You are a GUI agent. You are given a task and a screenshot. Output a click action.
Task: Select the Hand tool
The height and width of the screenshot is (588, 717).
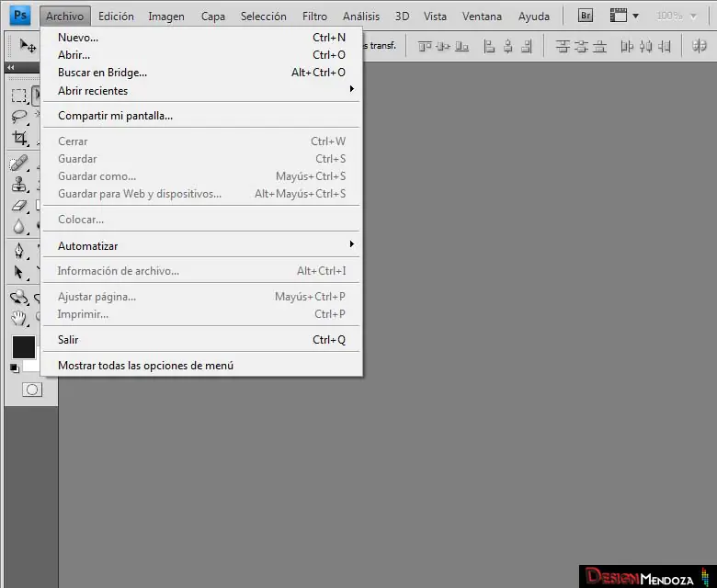click(x=18, y=318)
